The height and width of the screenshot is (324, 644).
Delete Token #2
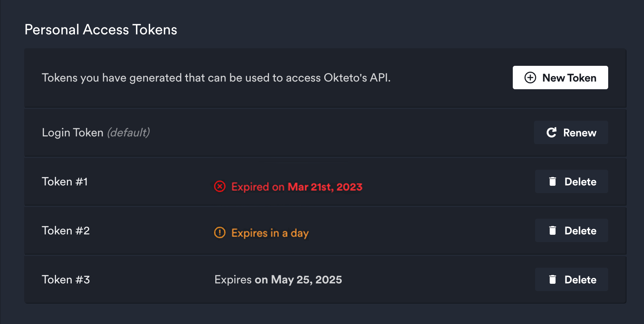pyautogui.click(x=571, y=230)
